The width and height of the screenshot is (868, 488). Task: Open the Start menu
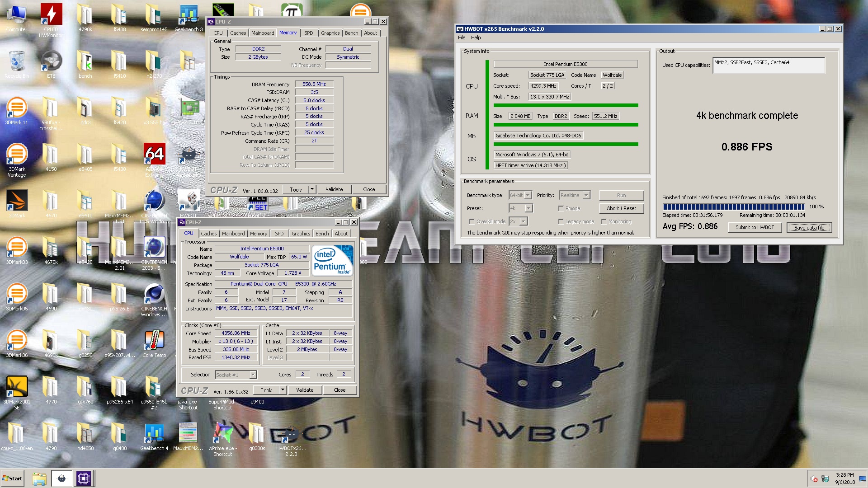[12, 479]
